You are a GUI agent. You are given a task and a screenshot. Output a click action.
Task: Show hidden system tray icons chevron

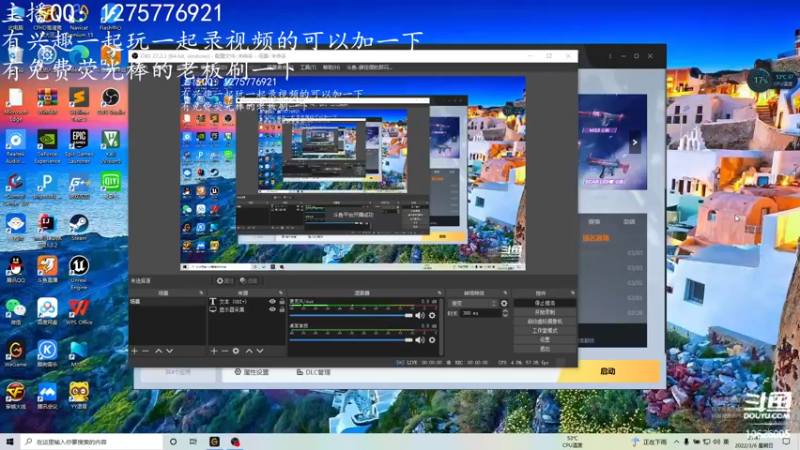click(677, 442)
